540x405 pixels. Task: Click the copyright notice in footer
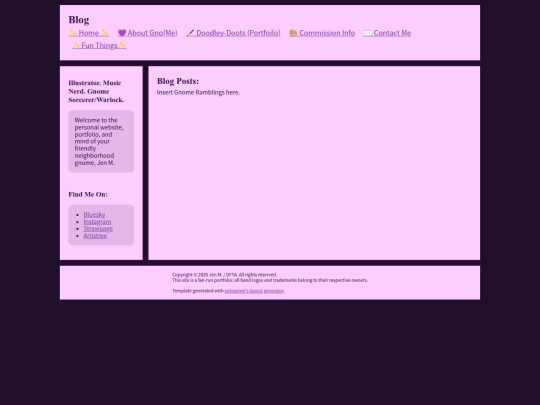(x=224, y=275)
